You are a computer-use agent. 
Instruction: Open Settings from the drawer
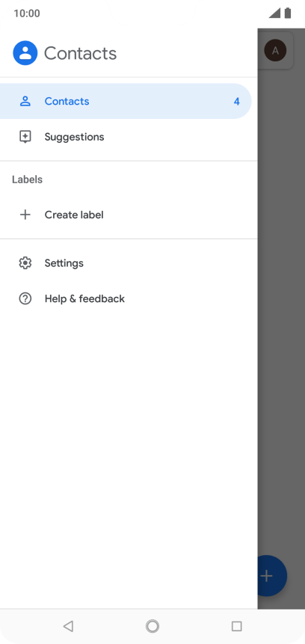click(x=129, y=263)
